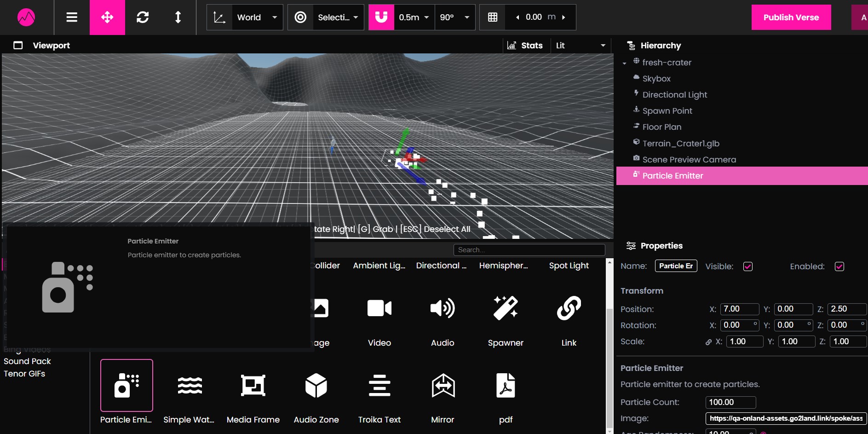
Task: Select Particle Emitter hierarchy row
Action: (742, 176)
